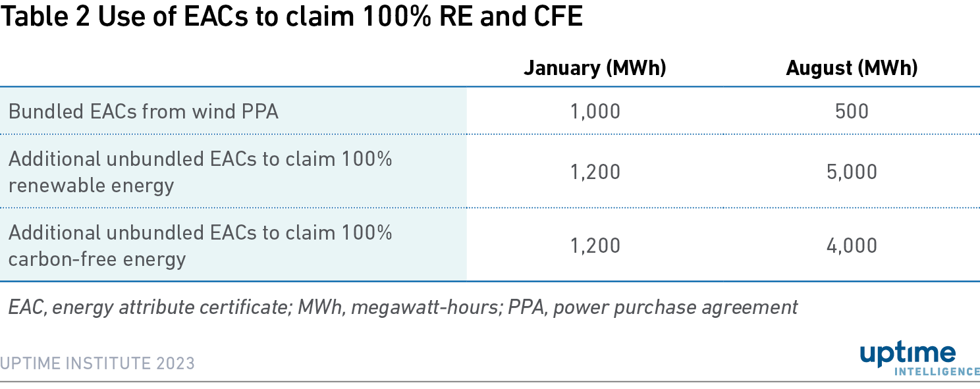Screen dimensions: 980x389
Task: Click August value 500 for bundled EACs
Action: pos(852,111)
